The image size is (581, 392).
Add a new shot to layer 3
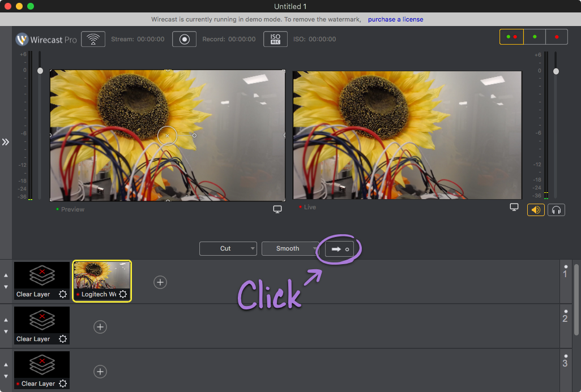click(x=100, y=372)
